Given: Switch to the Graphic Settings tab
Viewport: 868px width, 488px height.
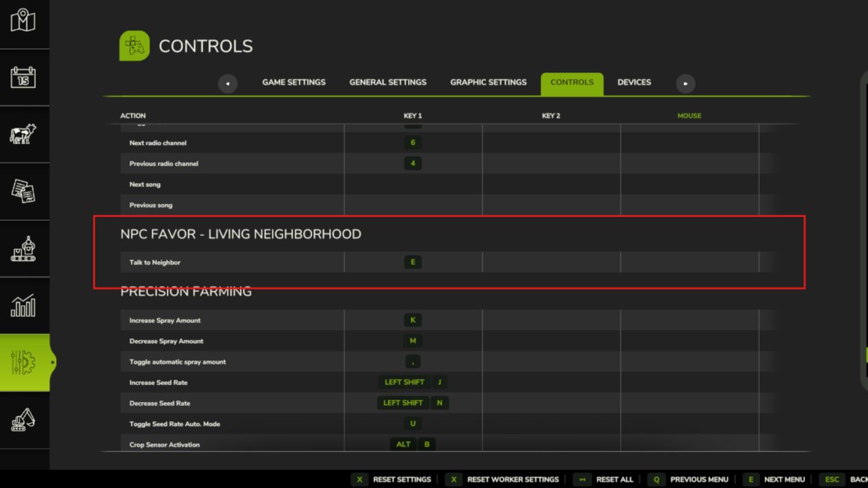Looking at the screenshot, I should point(488,83).
